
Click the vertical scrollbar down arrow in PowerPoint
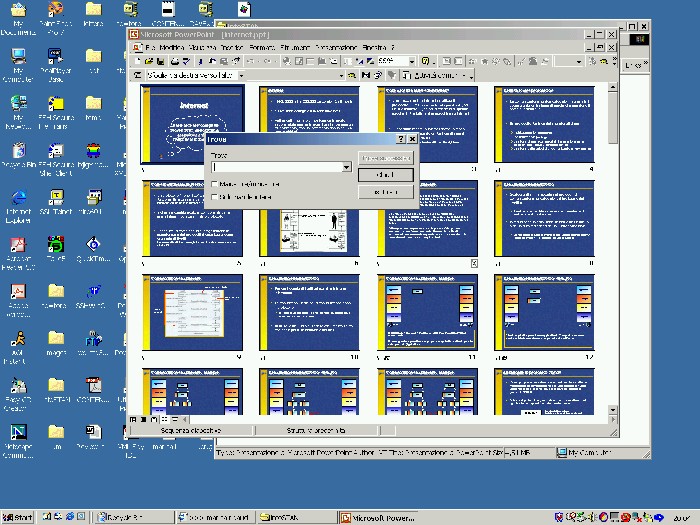[x=613, y=410]
